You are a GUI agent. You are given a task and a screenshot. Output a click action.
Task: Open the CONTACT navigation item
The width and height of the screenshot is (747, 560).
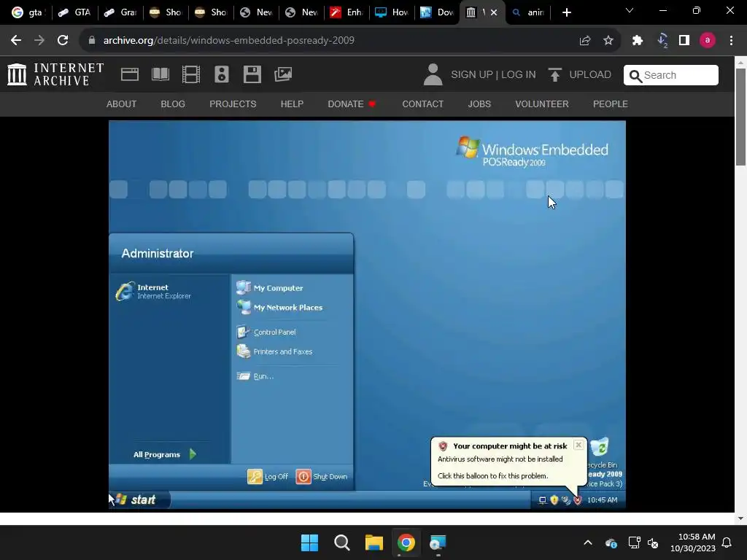[422, 104]
